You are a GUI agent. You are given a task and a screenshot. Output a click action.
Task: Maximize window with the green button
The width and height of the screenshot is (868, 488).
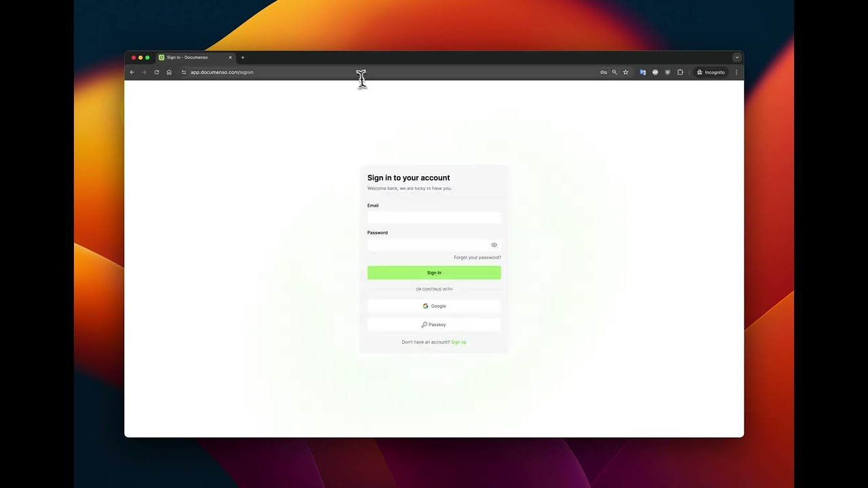point(147,58)
